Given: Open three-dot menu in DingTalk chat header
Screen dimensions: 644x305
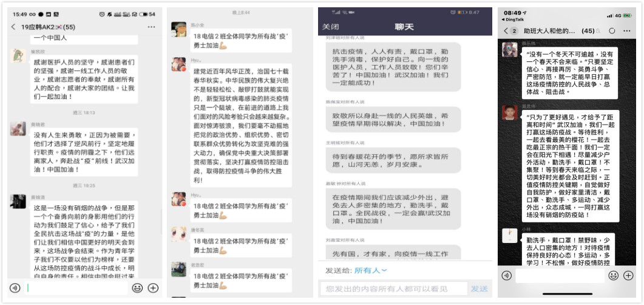Looking at the screenshot, I should 627,31.
